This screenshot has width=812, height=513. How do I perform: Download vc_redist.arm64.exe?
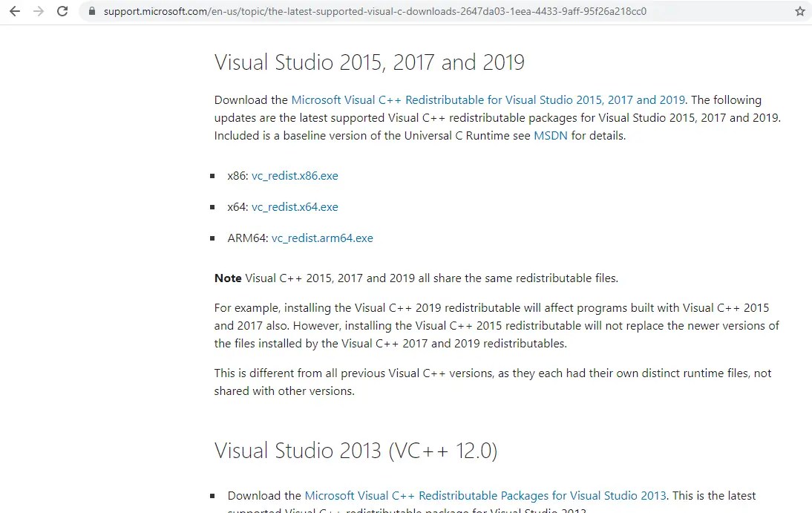[322, 238]
